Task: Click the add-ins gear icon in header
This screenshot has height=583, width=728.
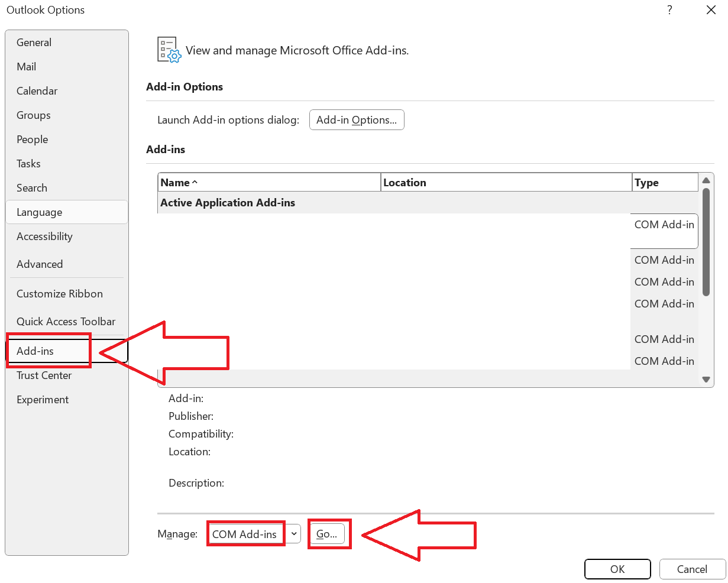Action: pos(169,50)
